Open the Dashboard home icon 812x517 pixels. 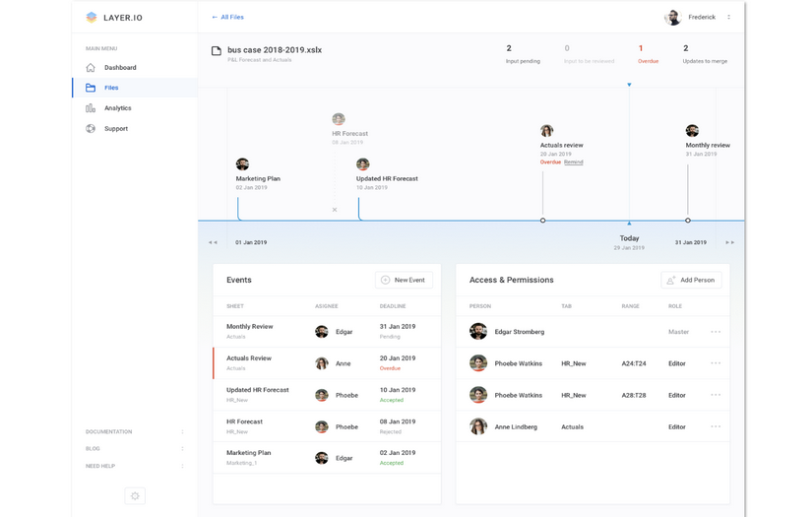tap(91, 67)
